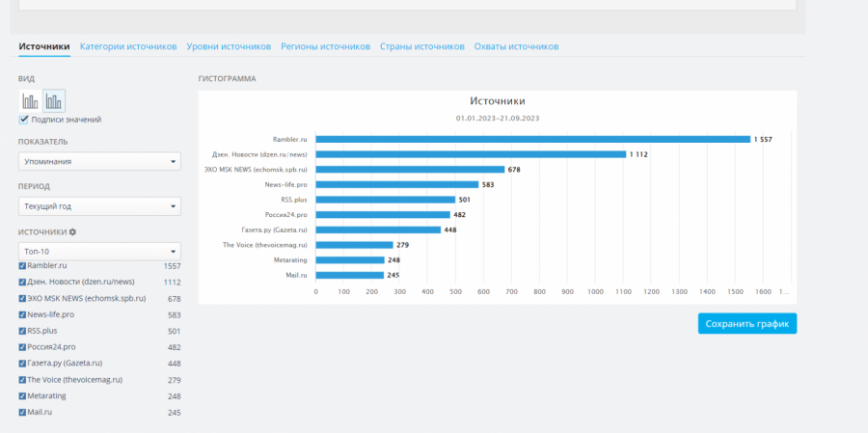Click the News-life.pro bar in the chart

(x=397, y=184)
